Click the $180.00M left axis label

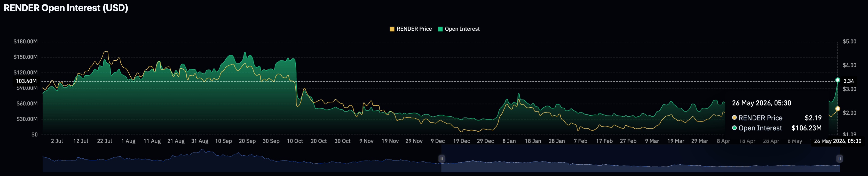coord(25,41)
